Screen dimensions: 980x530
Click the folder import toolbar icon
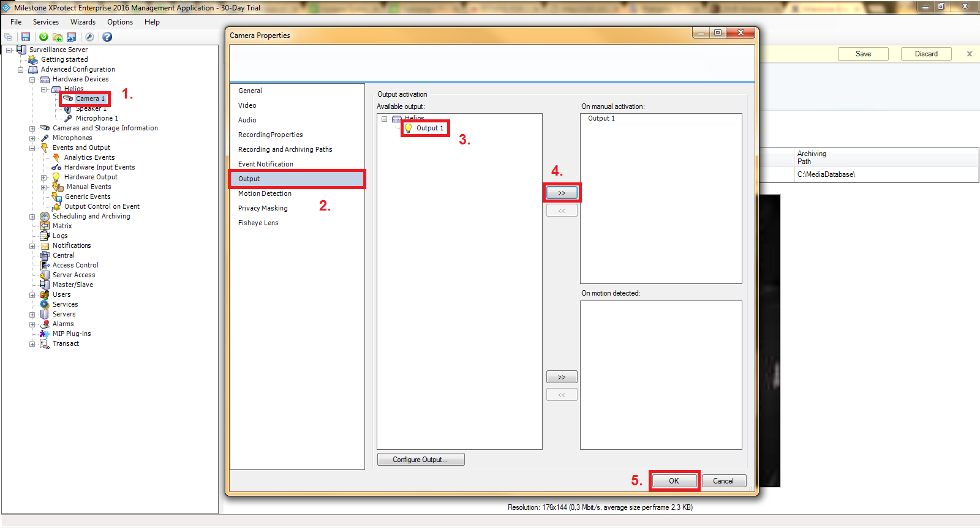[x=58, y=37]
